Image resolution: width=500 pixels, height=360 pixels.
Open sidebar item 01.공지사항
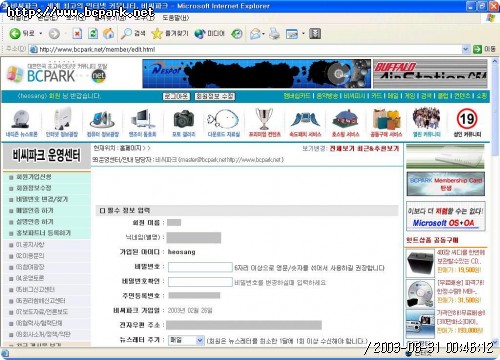[x=30, y=245]
